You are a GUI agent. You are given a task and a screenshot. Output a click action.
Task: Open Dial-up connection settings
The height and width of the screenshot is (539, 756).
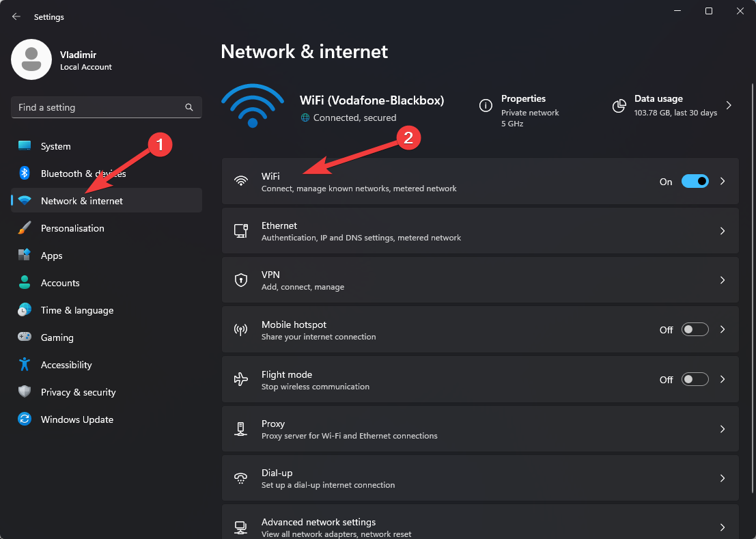tap(277, 473)
